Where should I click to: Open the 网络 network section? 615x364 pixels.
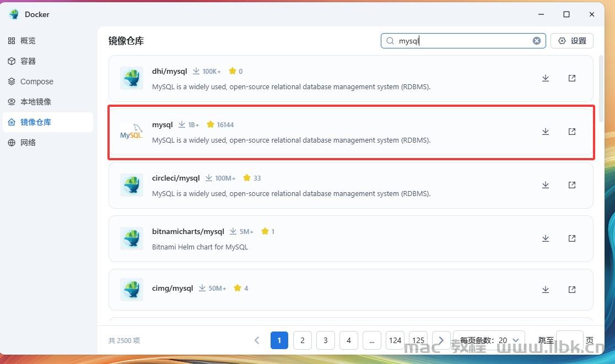tap(48, 143)
